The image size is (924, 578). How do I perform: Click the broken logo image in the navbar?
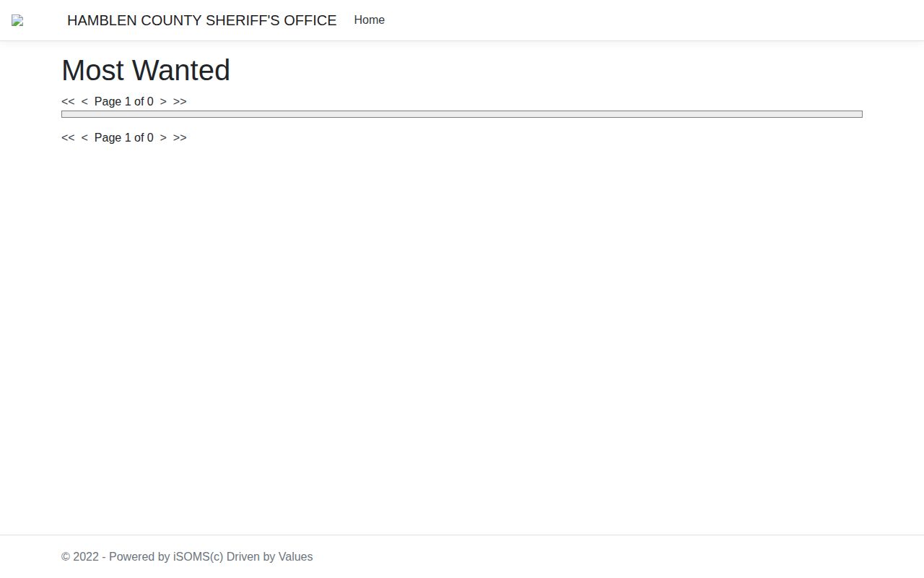pos(17,20)
